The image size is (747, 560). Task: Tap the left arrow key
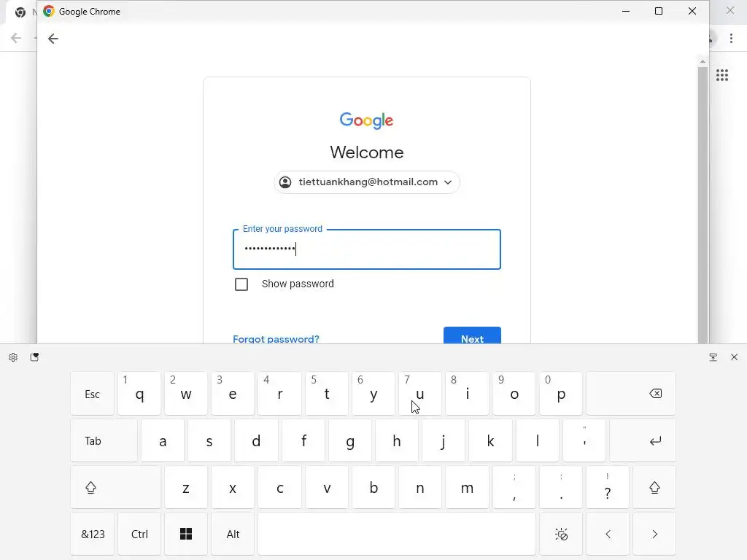(608, 534)
